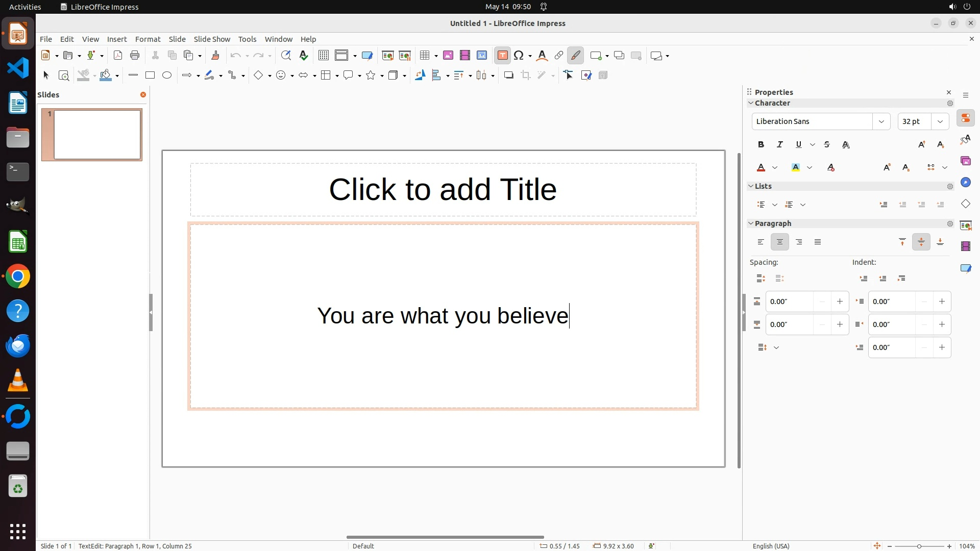Open the Format menu

[148, 39]
